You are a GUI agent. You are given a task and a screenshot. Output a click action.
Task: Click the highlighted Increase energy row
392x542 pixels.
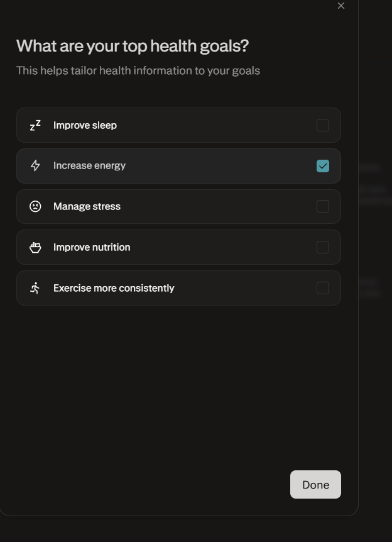click(178, 166)
